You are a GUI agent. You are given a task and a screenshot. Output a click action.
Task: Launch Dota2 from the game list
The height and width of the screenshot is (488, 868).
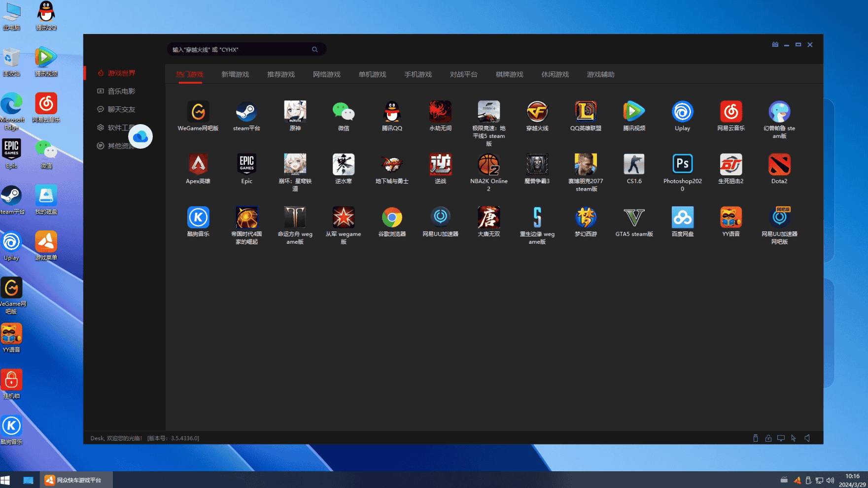(x=779, y=165)
